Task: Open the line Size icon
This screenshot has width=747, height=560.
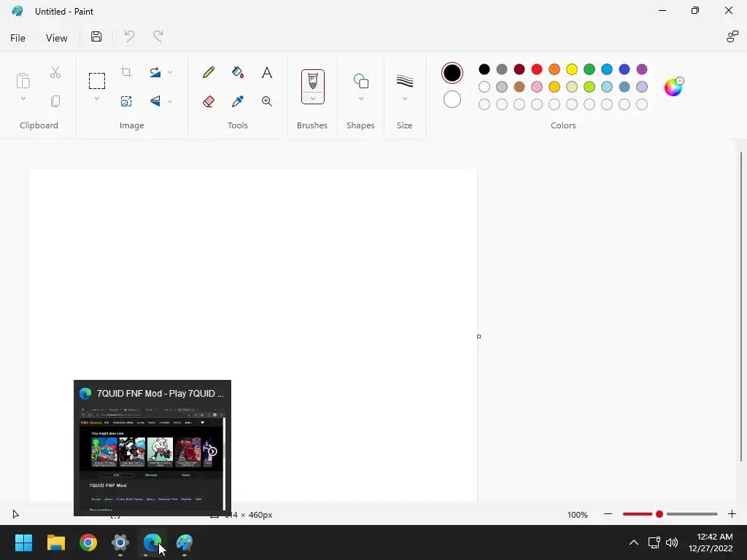Action: tap(404, 81)
